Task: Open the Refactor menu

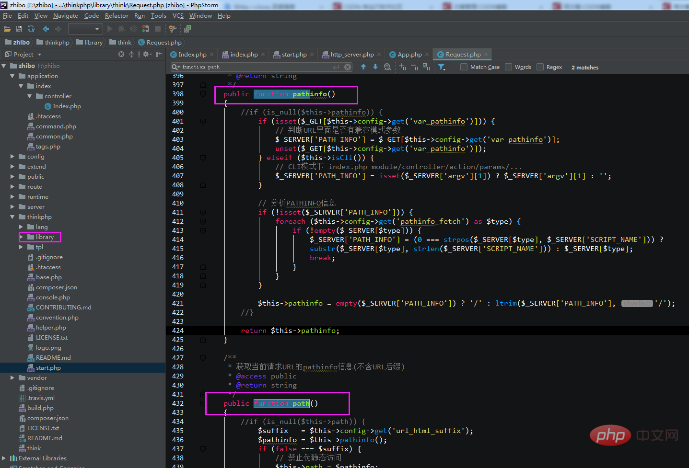Action: tap(116, 16)
